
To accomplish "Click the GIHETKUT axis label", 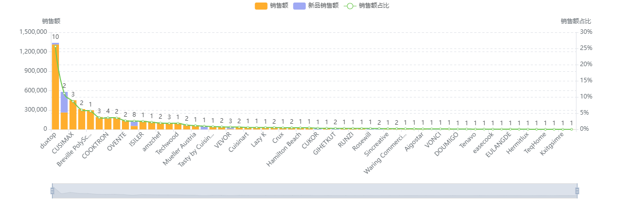I will [x=326, y=144].
